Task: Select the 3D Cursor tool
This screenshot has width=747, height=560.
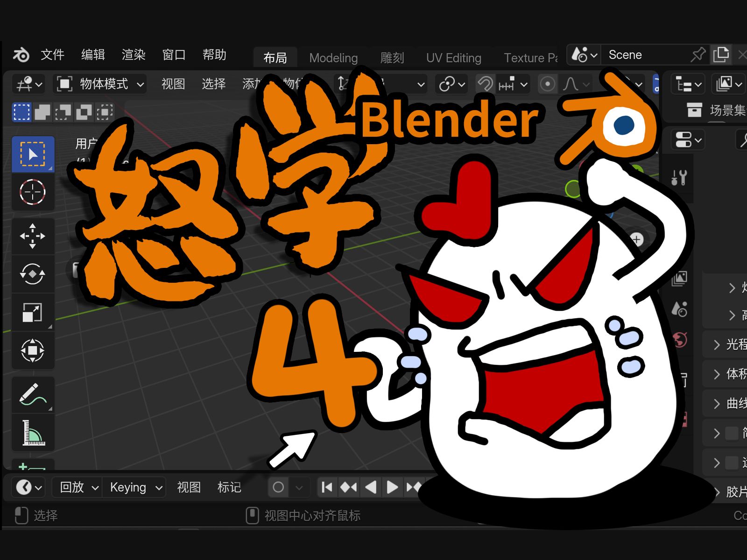Action: point(33,192)
